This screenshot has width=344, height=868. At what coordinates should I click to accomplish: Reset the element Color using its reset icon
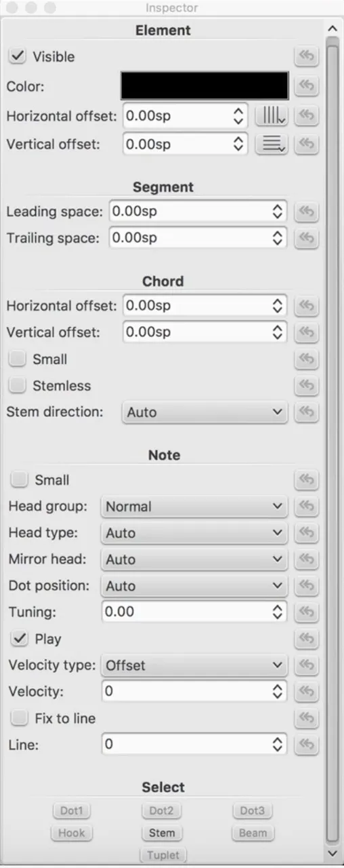[x=307, y=86]
